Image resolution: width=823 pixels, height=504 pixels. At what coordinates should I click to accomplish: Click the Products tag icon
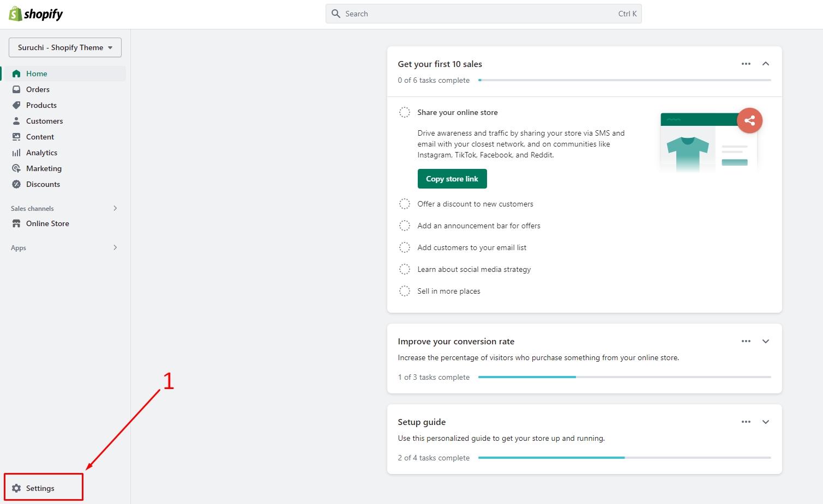click(16, 105)
